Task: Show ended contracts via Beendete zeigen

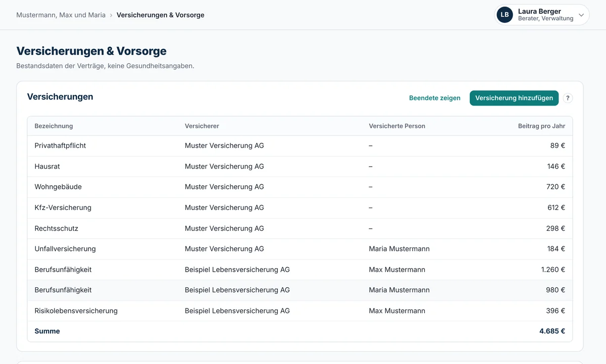Action: point(435,98)
